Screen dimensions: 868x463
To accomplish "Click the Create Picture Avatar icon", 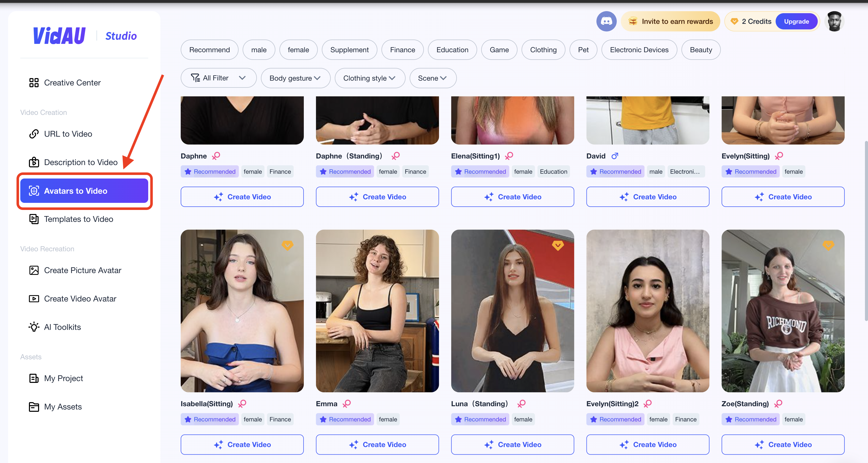I will tap(33, 270).
